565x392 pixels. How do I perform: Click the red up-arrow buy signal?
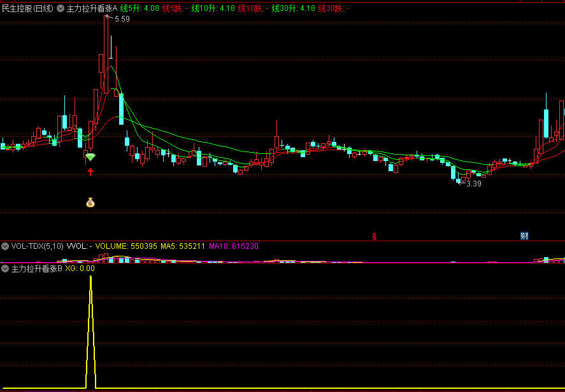pyautogui.click(x=90, y=171)
